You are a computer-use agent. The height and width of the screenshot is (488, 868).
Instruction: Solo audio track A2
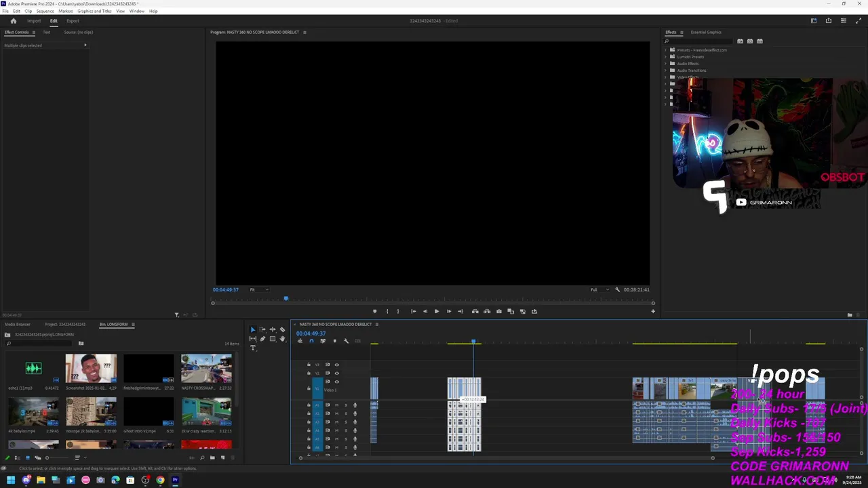click(346, 413)
